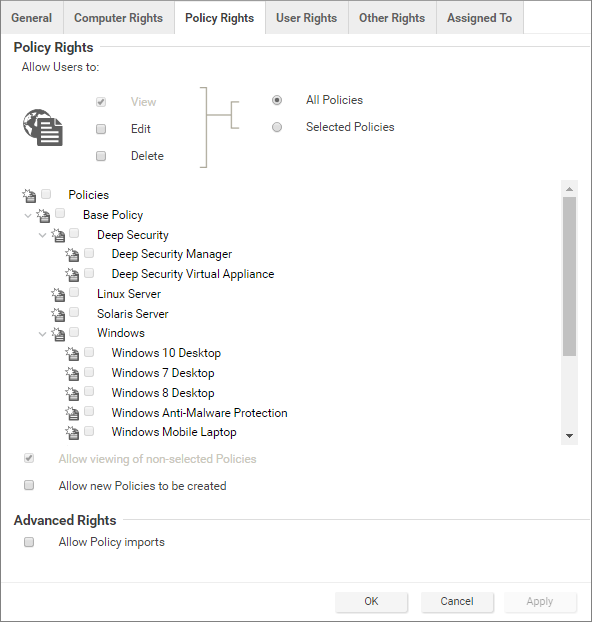Open the Assigned To tab
Image resolution: width=592 pixels, height=622 pixels.
pos(480,18)
